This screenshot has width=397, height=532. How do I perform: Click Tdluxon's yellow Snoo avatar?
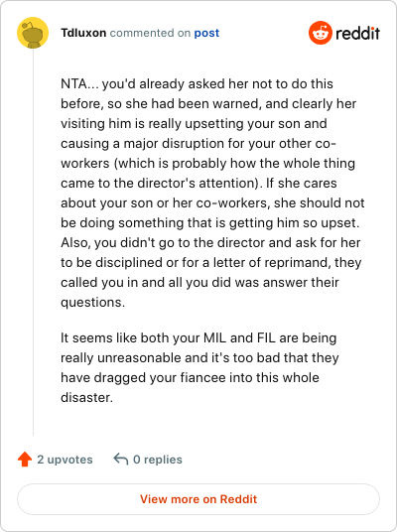coord(33,33)
